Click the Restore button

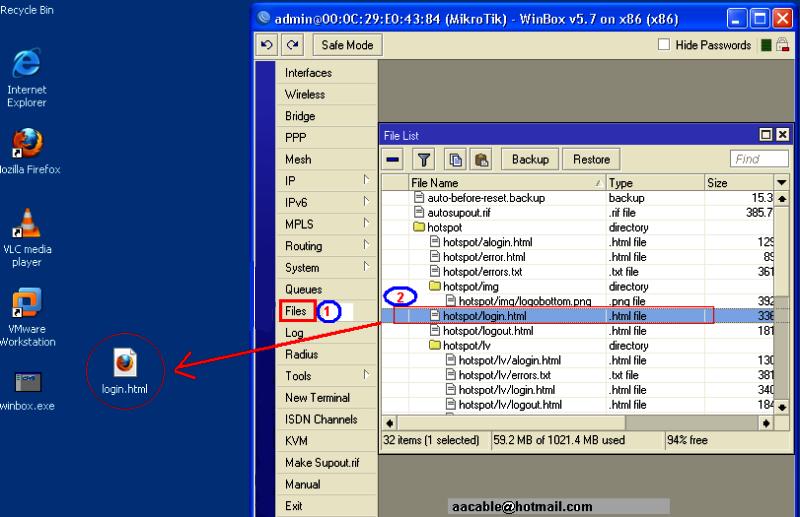(x=591, y=160)
